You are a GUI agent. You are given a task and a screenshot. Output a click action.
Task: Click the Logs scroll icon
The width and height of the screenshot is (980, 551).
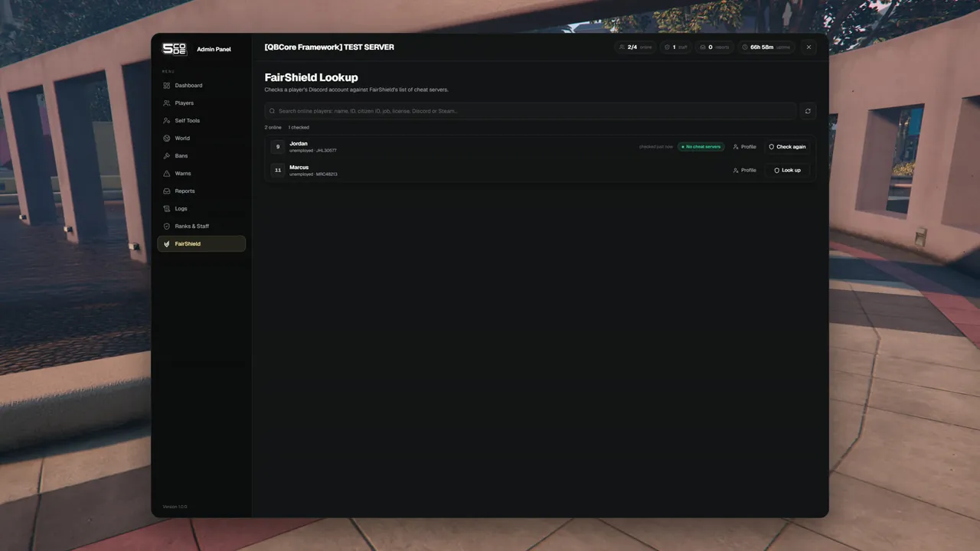point(167,209)
